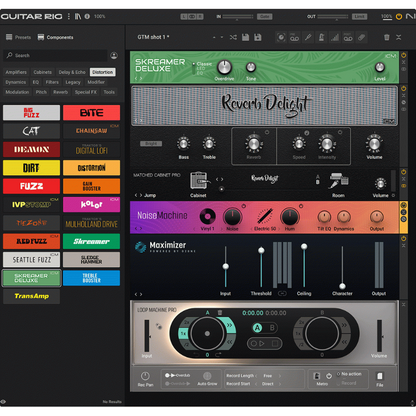The image size is (416, 416).
Task: Click the Matched Cabinet amp icon
Action: click(x=200, y=181)
